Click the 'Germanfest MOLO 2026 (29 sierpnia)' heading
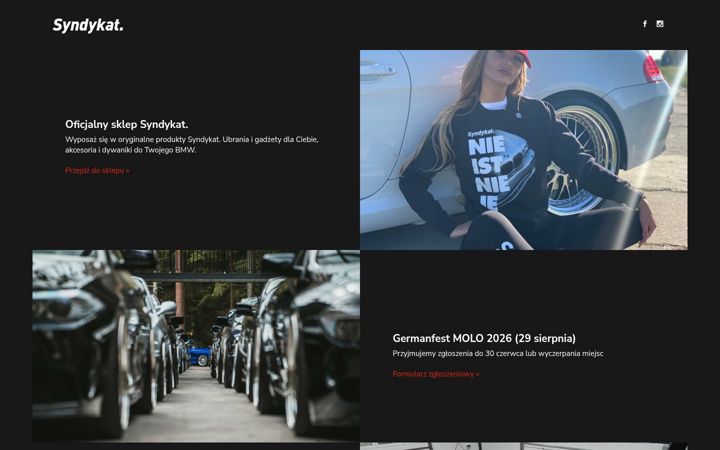The height and width of the screenshot is (450, 720). click(484, 338)
